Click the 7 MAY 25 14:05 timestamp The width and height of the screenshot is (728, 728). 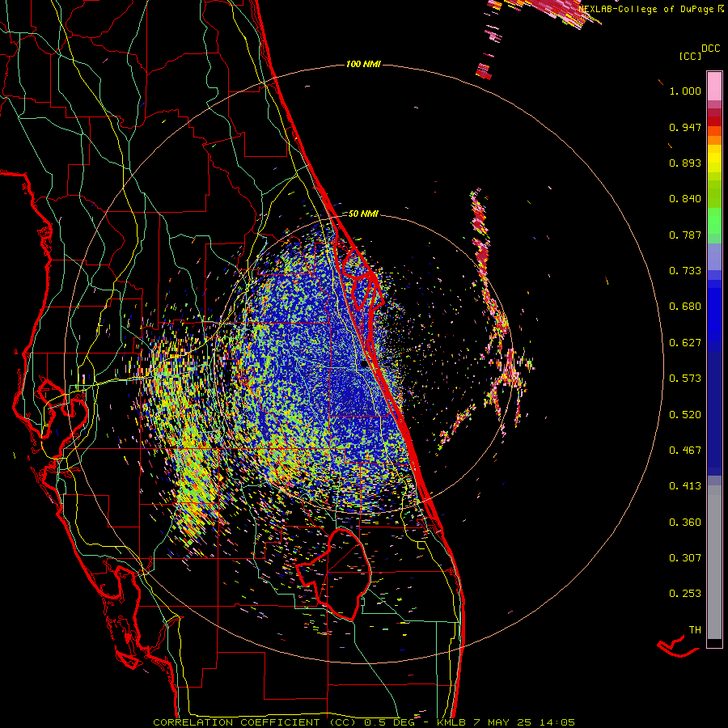coord(524,722)
